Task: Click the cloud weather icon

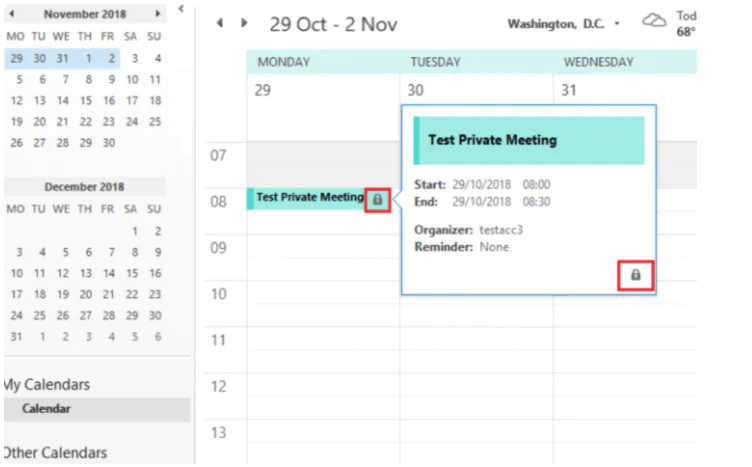Action: (x=654, y=21)
